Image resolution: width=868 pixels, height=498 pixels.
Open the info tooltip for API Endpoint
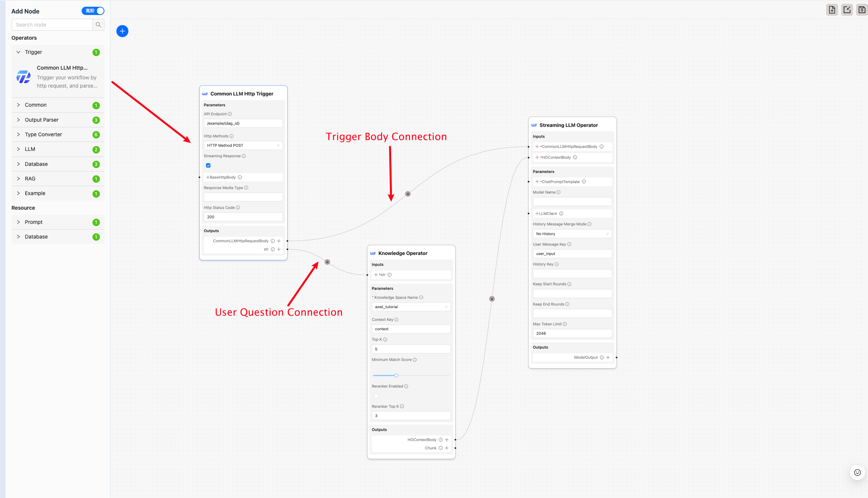229,114
